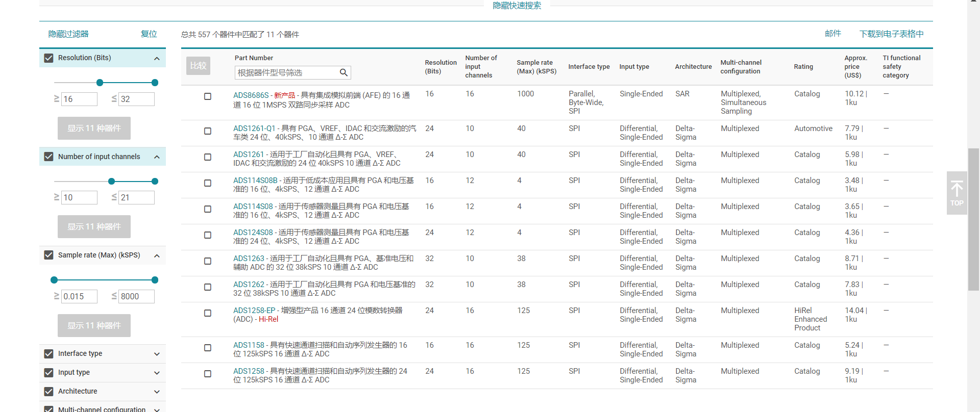Click the input channels slider minimum handle
980x412 pixels.
111,181
